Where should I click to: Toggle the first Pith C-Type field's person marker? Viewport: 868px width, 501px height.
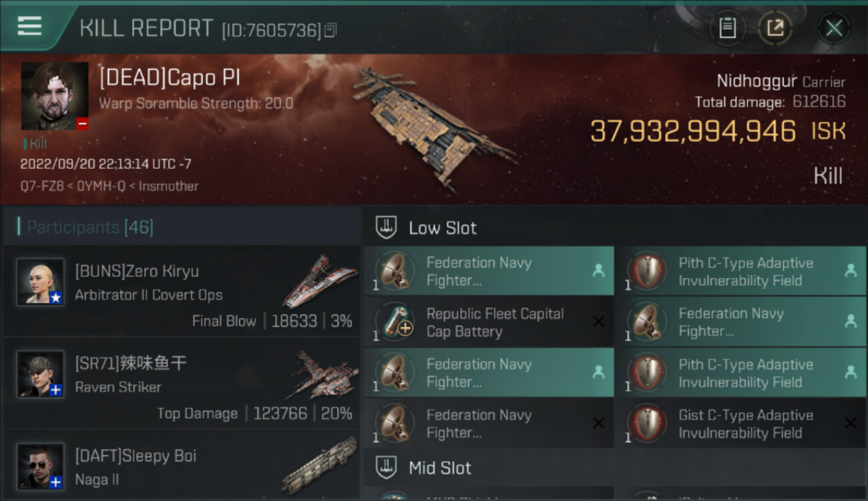click(x=850, y=271)
